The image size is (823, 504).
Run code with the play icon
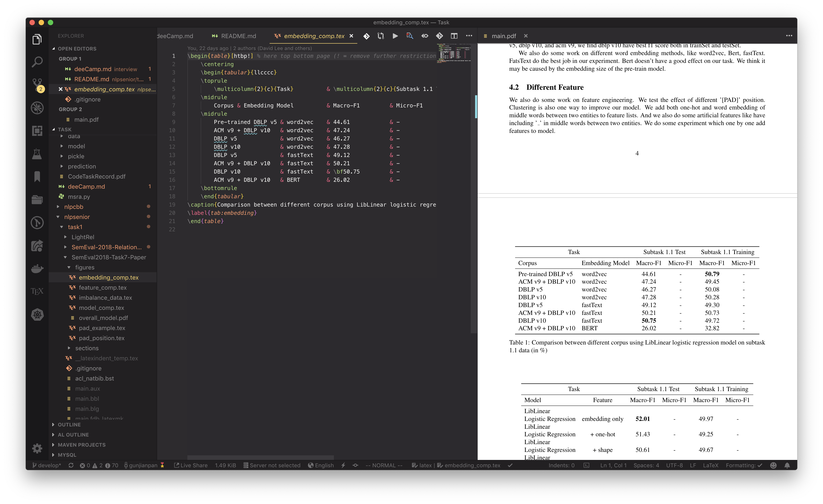pyautogui.click(x=395, y=36)
